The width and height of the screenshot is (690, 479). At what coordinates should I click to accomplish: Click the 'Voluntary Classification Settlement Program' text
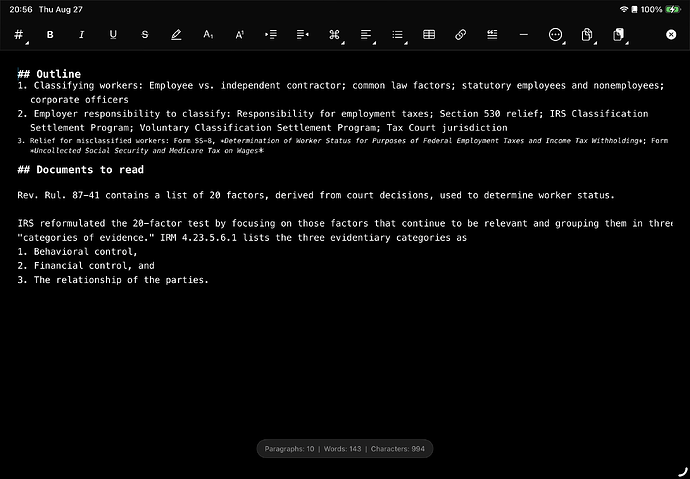coord(257,128)
